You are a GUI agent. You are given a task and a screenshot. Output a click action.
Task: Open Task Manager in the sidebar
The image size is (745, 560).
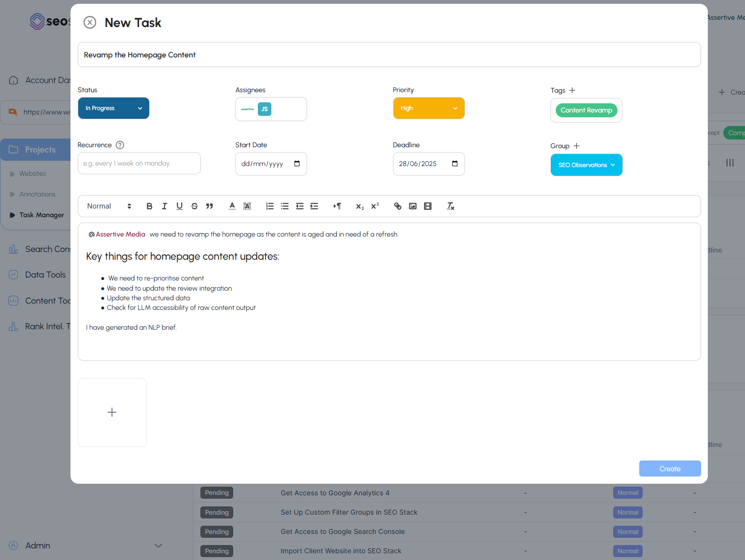click(x=42, y=215)
